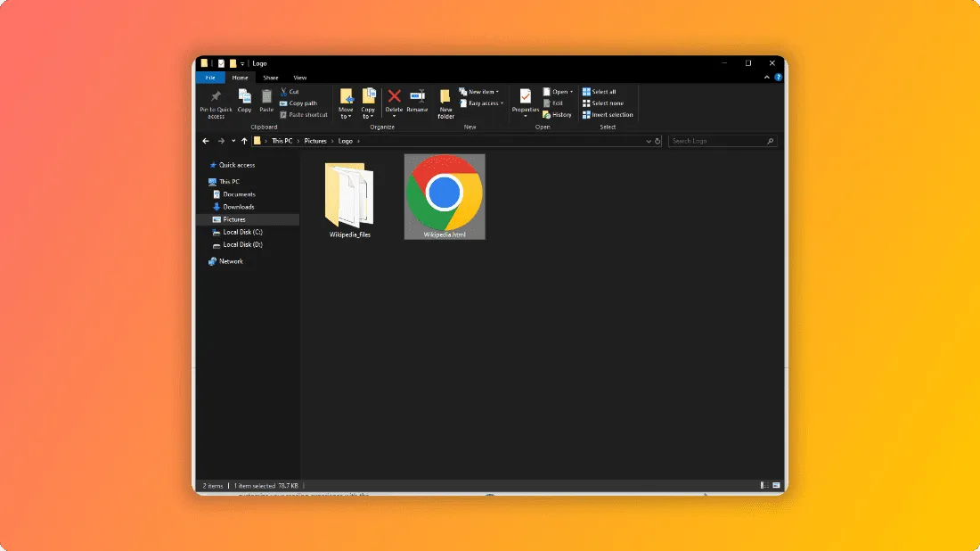The height and width of the screenshot is (551, 980).
Task: Delete the selected file with red X
Action: [394, 96]
